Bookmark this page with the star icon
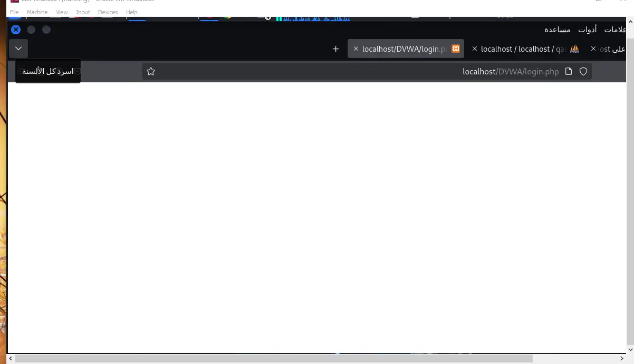This screenshot has width=634, height=364. coord(151,71)
